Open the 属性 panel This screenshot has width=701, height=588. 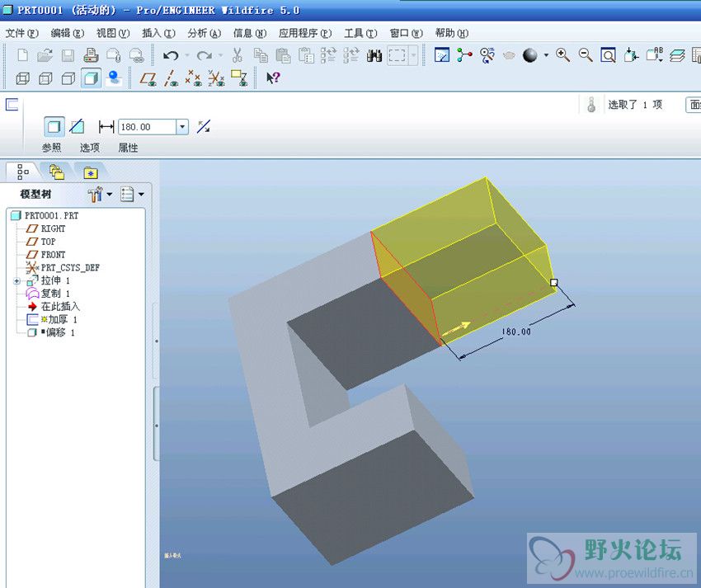click(129, 148)
